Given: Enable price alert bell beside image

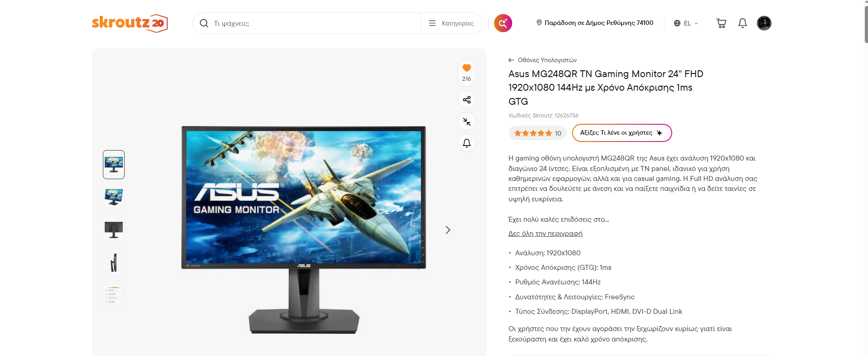Looking at the screenshot, I should coord(467,143).
